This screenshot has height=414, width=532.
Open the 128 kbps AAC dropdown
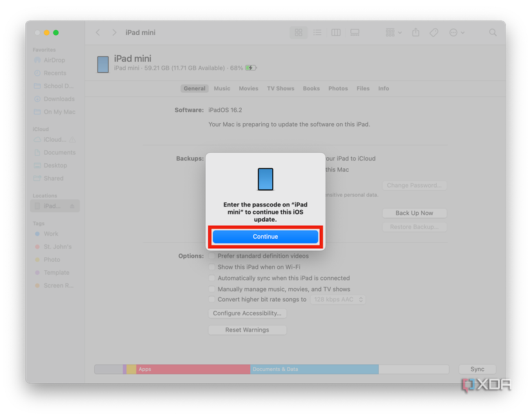[338, 300]
